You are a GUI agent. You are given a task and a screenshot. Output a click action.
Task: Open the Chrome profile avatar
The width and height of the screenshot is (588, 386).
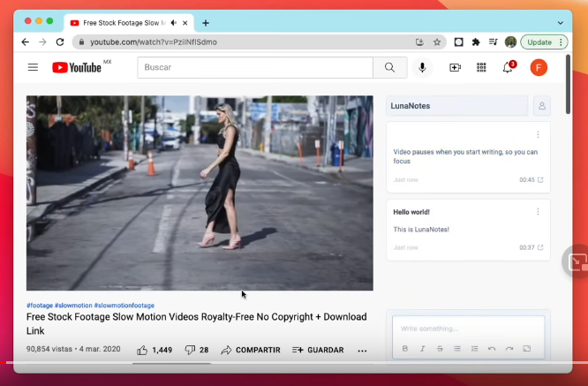[x=510, y=42]
